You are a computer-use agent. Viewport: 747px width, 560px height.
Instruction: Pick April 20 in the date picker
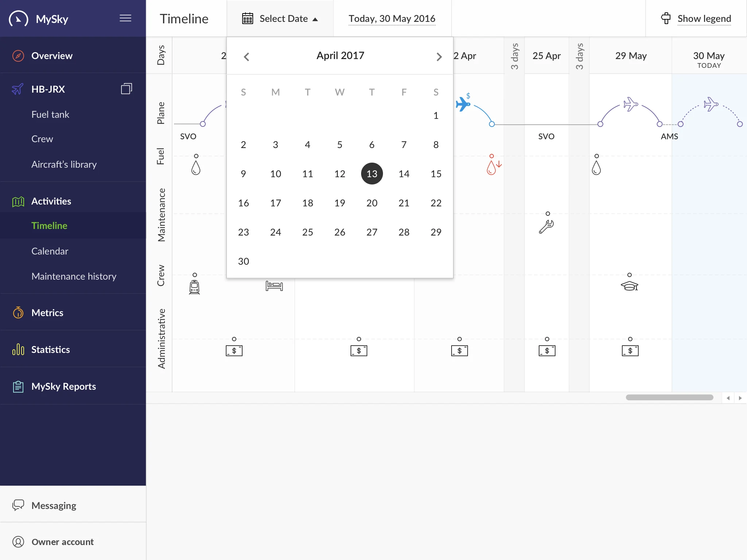(372, 203)
